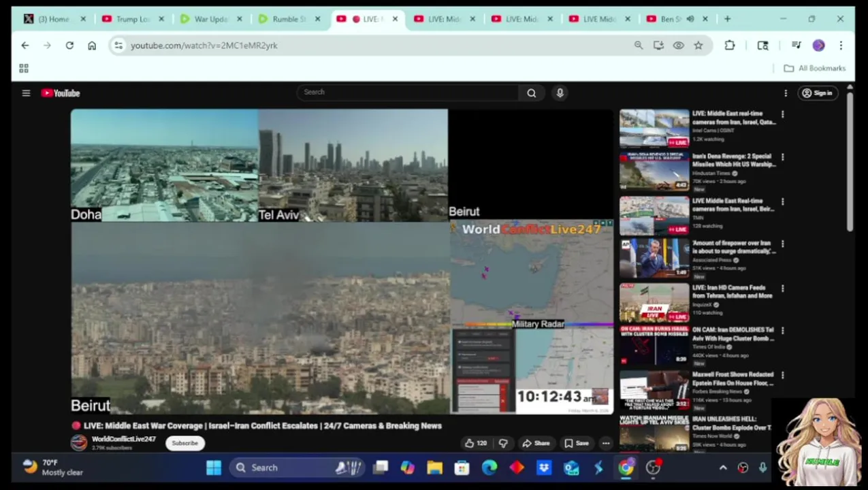This screenshot has width=868, height=490.
Task: Subscribe to WorldConflictLive247
Action: coord(184,443)
